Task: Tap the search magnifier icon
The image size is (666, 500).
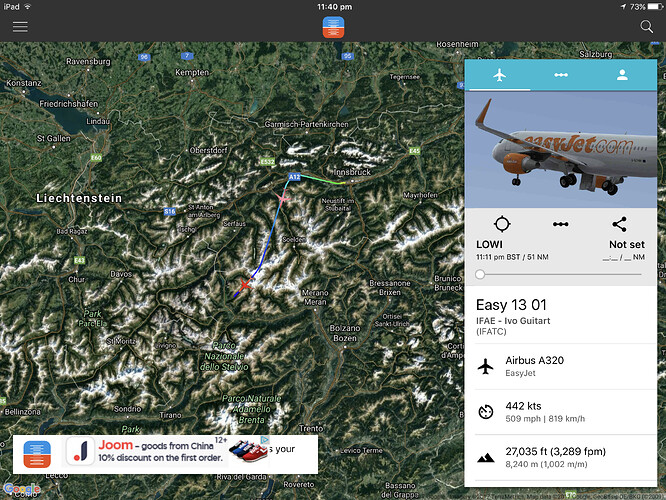Action: (x=646, y=26)
